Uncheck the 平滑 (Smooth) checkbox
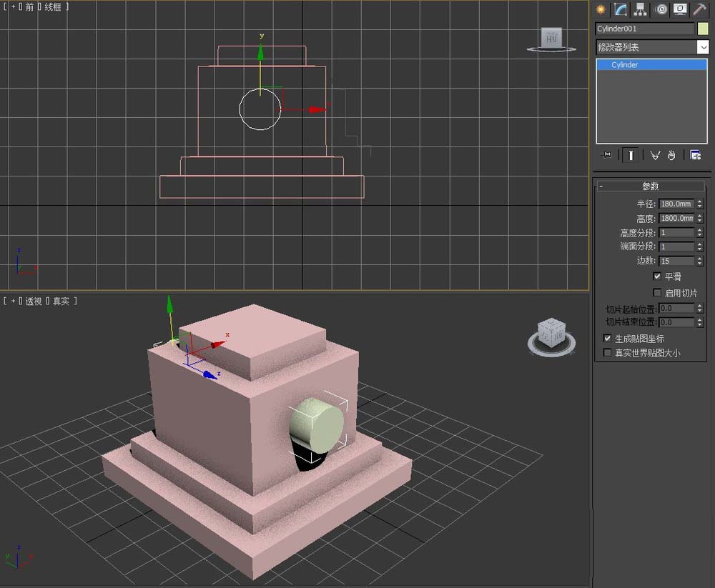Image resolution: width=715 pixels, height=588 pixels. click(x=657, y=276)
